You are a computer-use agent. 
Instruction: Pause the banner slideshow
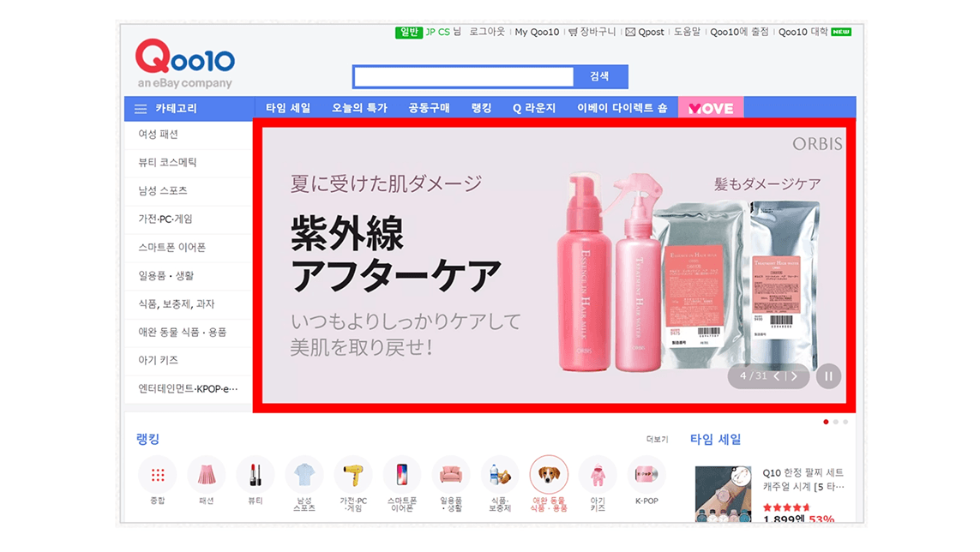pyautogui.click(x=828, y=376)
